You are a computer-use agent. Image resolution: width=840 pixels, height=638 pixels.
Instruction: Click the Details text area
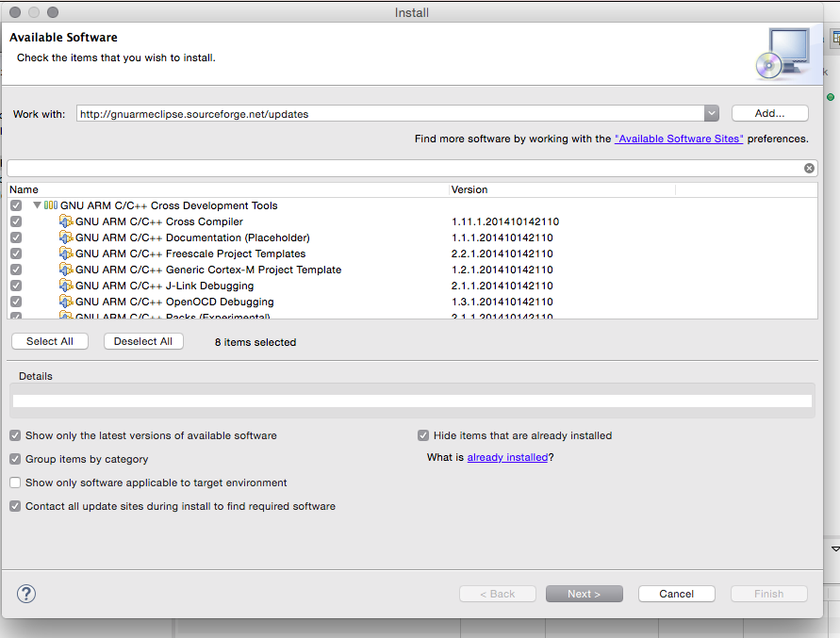tap(412, 401)
